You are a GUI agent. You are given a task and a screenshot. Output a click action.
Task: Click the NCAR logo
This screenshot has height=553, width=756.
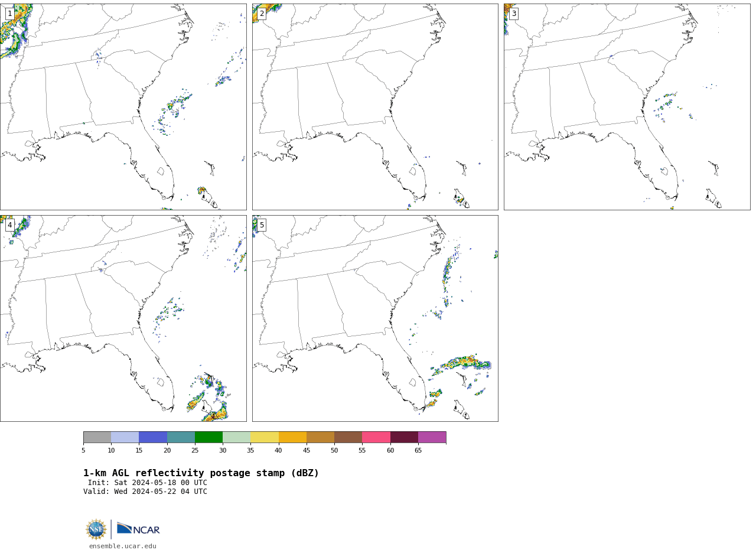point(138,529)
